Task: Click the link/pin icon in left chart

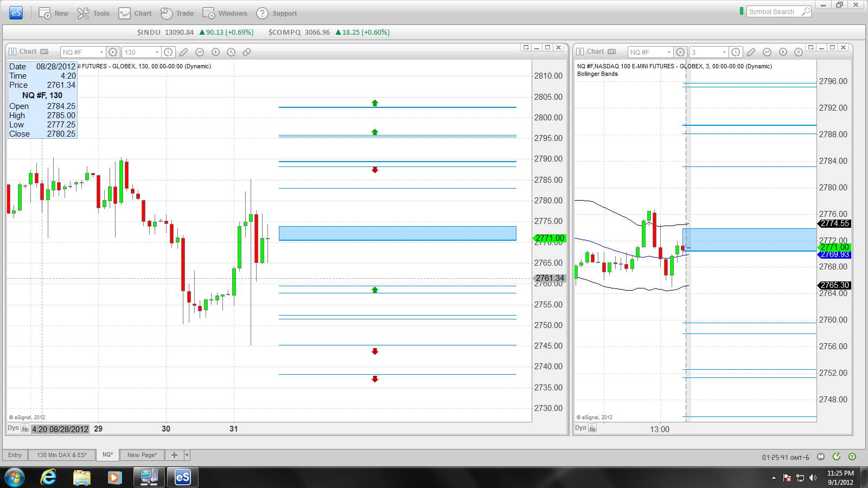Action: 246,52
